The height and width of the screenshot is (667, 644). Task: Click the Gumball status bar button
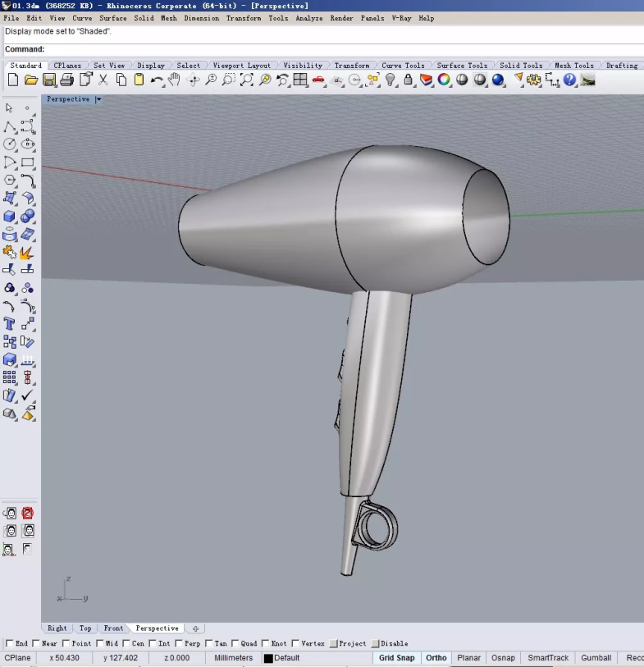(596, 658)
